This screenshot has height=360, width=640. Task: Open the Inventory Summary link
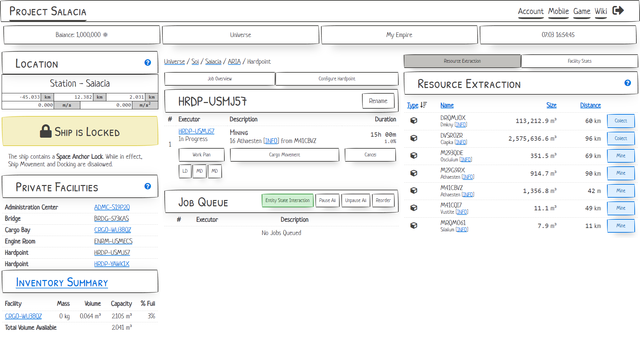tap(62, 282)
